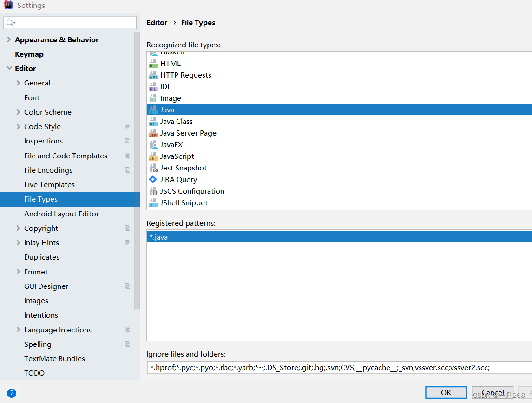This screenshot has height=403, width=532.
Task: Click the Jest Snapshot camera icon
Action: point(154,168)
